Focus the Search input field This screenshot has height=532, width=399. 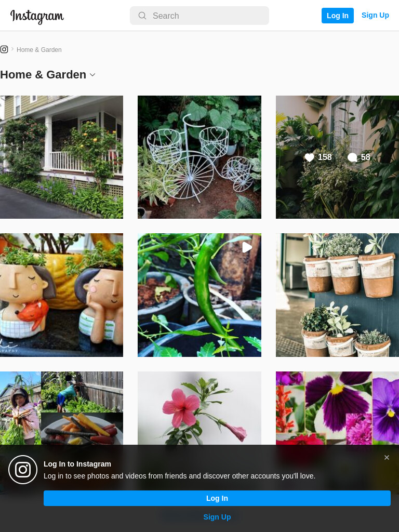pos(199,16)
